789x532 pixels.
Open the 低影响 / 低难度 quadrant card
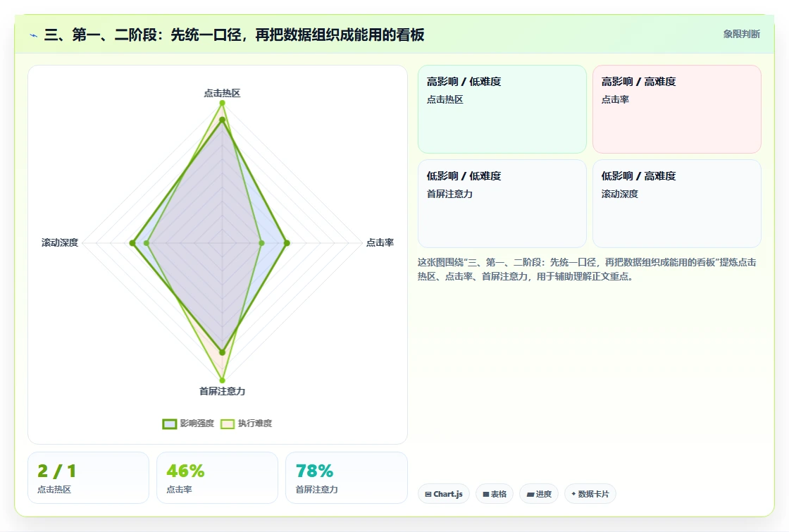point(502,204)
